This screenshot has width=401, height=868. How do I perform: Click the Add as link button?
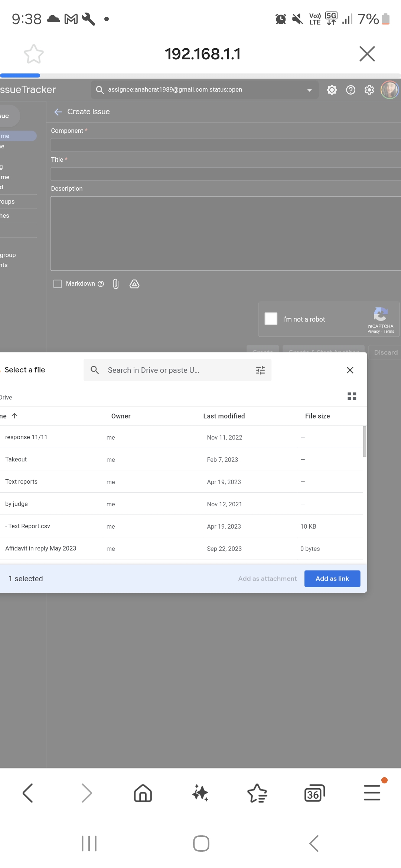pos(332,579)
